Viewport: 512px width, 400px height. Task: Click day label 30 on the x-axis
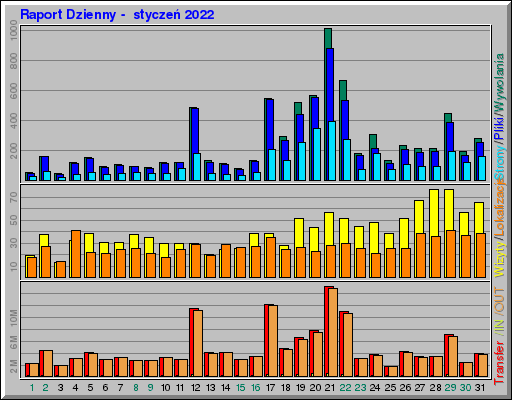[x=465, y=388]
